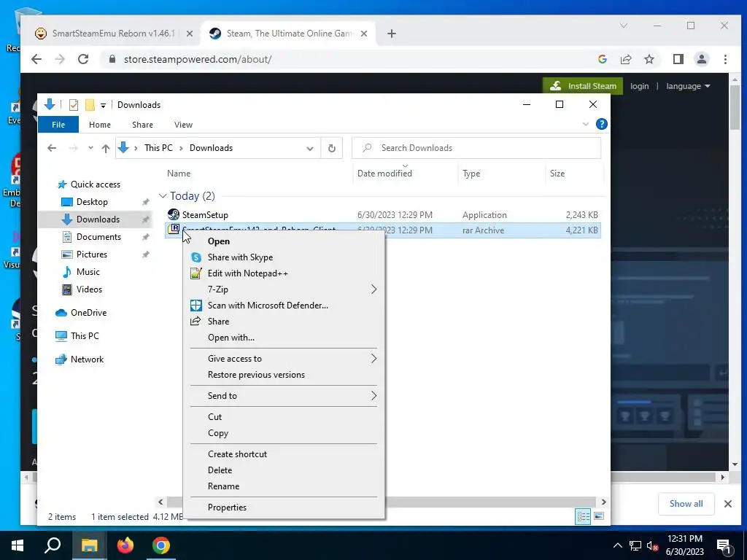The width and height of the screenshot is (747, 560).
Task: Open the Chrome side panel icon
Action: [678, 59]
